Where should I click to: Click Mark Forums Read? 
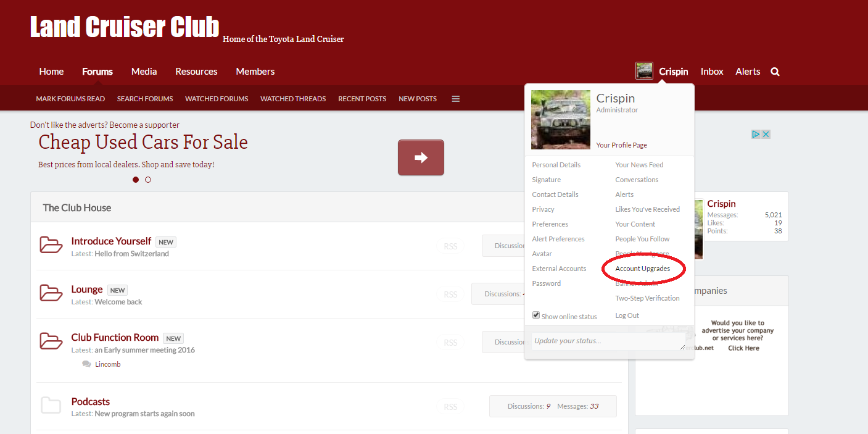[x=70, y=99]
